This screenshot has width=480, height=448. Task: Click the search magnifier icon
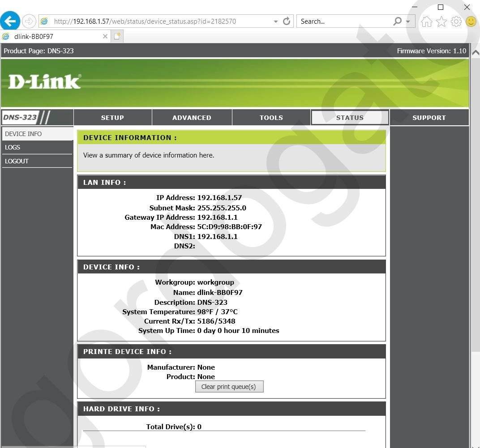[396, 21]
